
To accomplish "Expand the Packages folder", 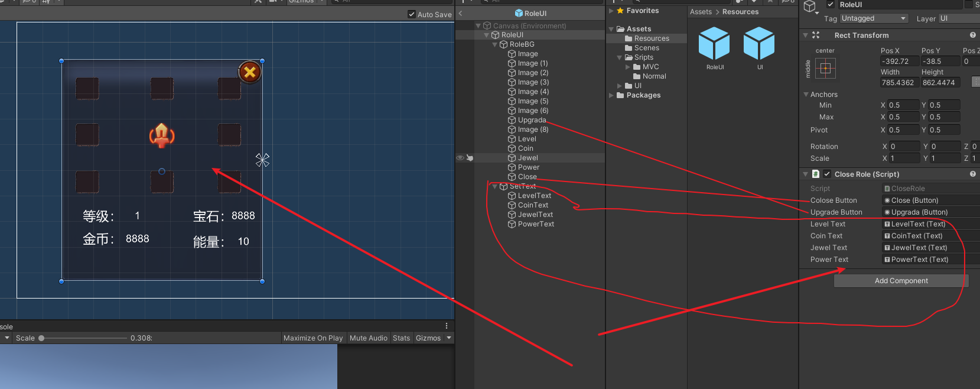I will point(611,95).
